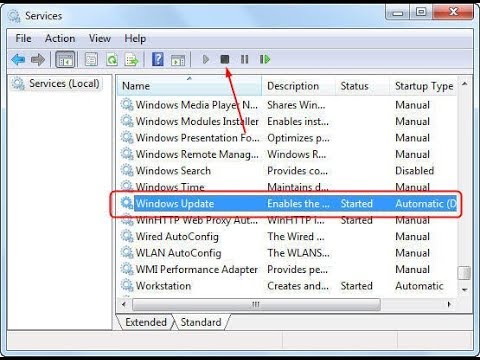Click the Restart Service icon
Image resolution: width=480 pixels, height=360 pixels.
point(265,59)
